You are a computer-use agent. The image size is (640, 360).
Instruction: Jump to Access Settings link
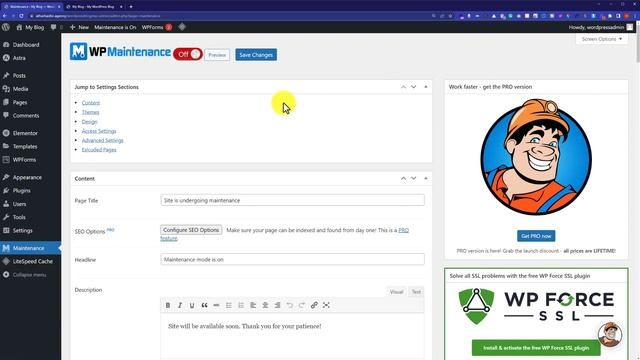(99, 131)
